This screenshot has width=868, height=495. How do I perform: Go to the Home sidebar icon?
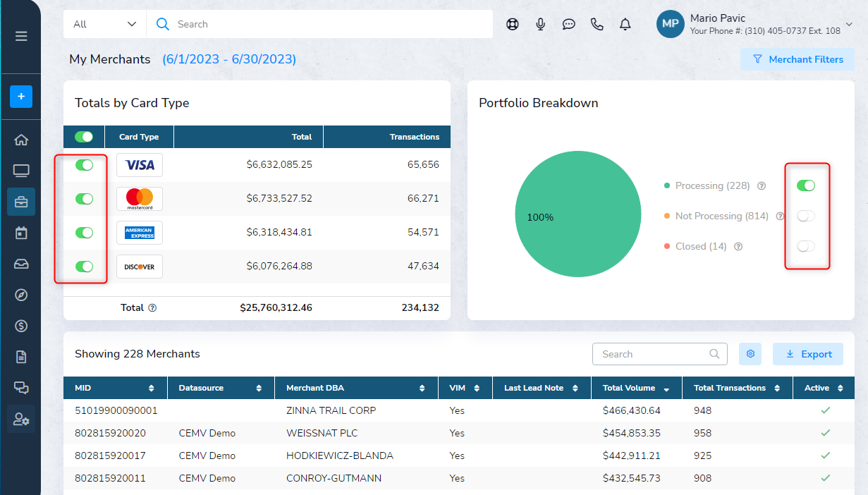21,140
